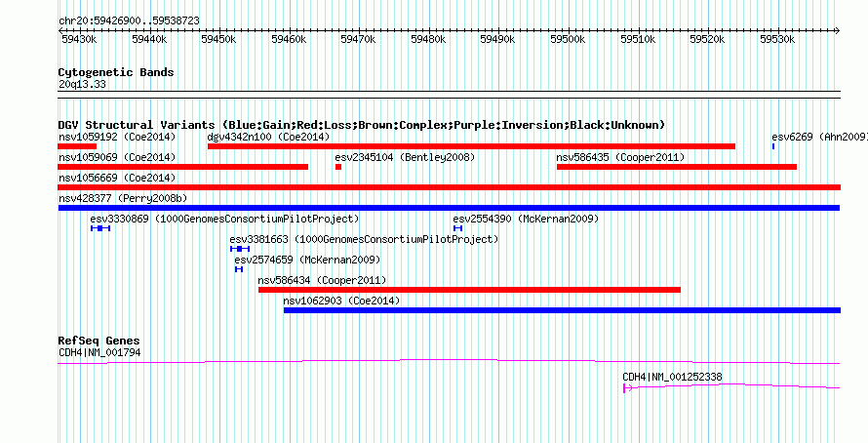Open the nsv1059069 (Coe2014) label
Viewport: 868px width, 443px height.
[117, 157]
